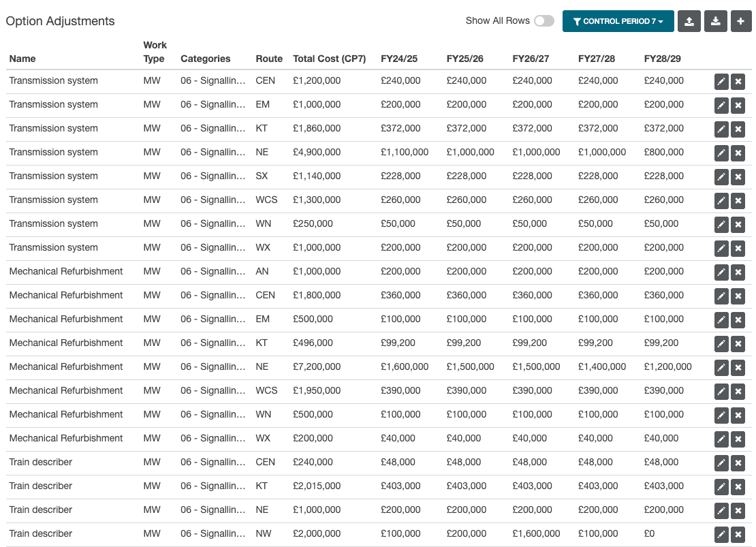This screenshot has width=756, height=547.
Task: Click the £7,200,000 total cost cell
Action: point(317,366)
